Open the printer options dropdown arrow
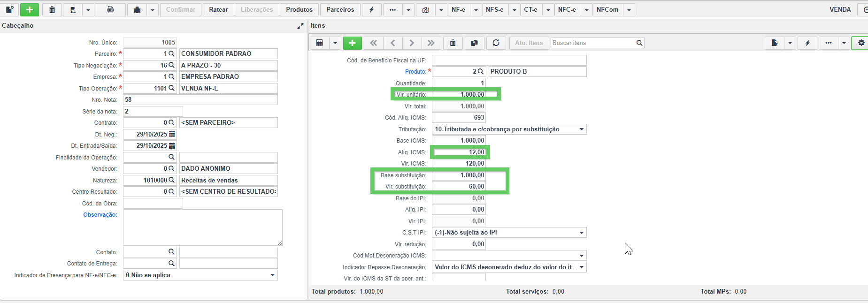This screenshot has height=303, width=868. (153, 9)
